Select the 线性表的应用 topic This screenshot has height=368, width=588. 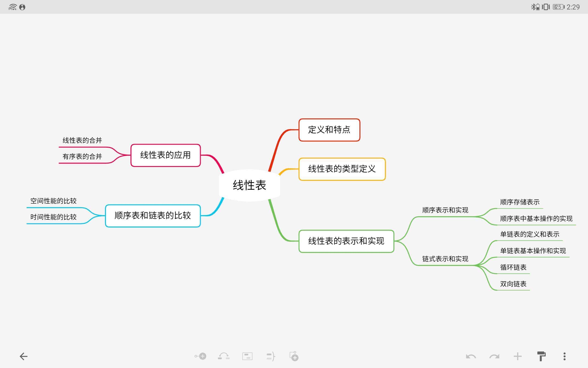point(165,155)
